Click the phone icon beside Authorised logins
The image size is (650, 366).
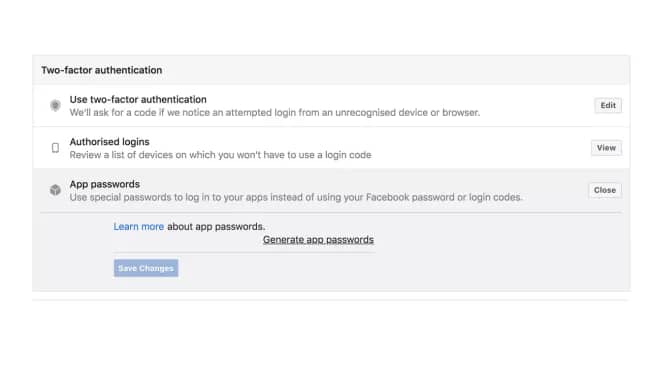(x=55, y=148)
